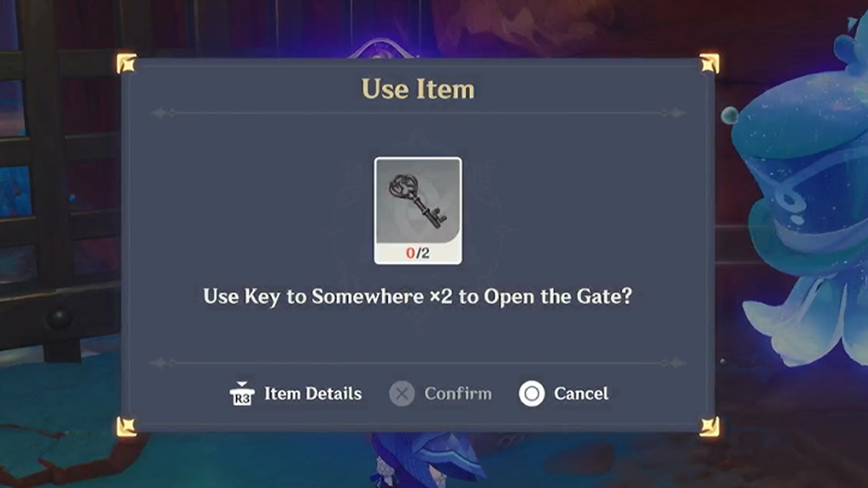868x488 pixels.
Task: Click the bottom-left golden corner ornament
Action: (x=127, y=427)
